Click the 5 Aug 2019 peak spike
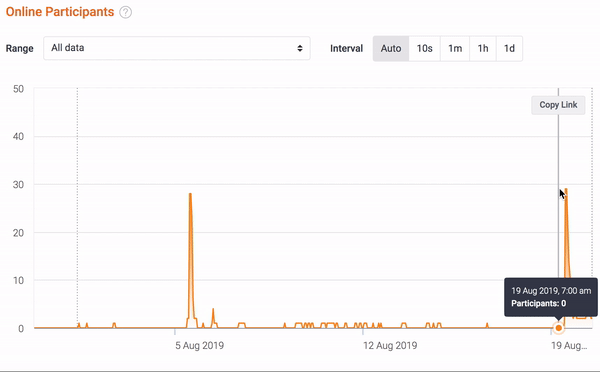Screen dimensions: 600x372 pyautogui.click(x=190, y=195)
